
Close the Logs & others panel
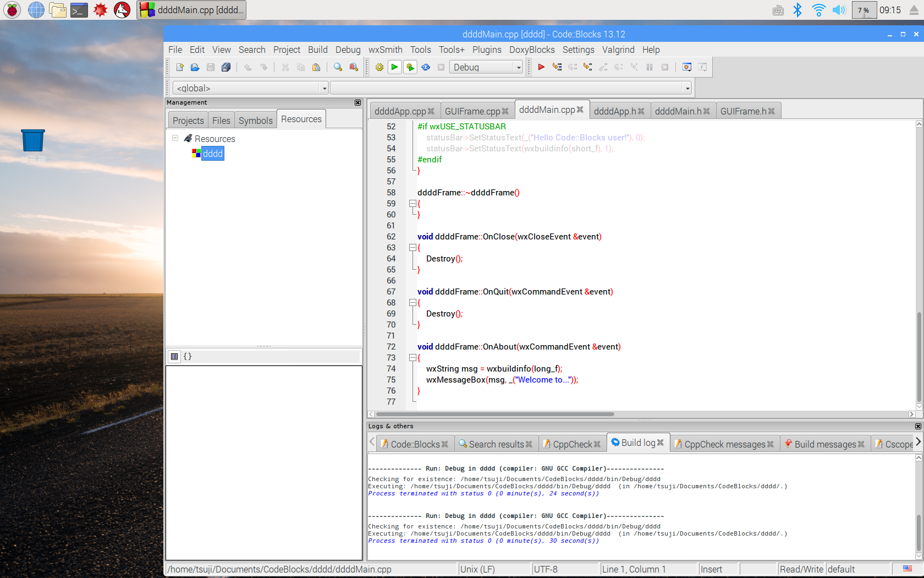918,427
